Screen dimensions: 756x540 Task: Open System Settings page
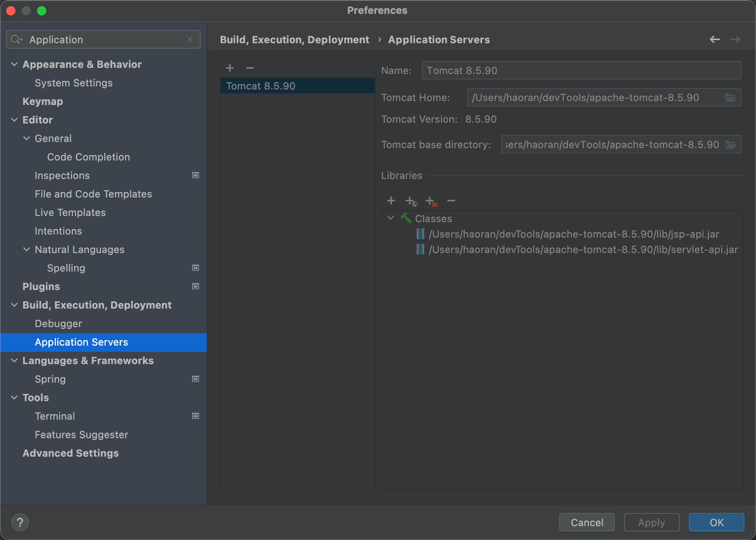(x=74, y=83)
